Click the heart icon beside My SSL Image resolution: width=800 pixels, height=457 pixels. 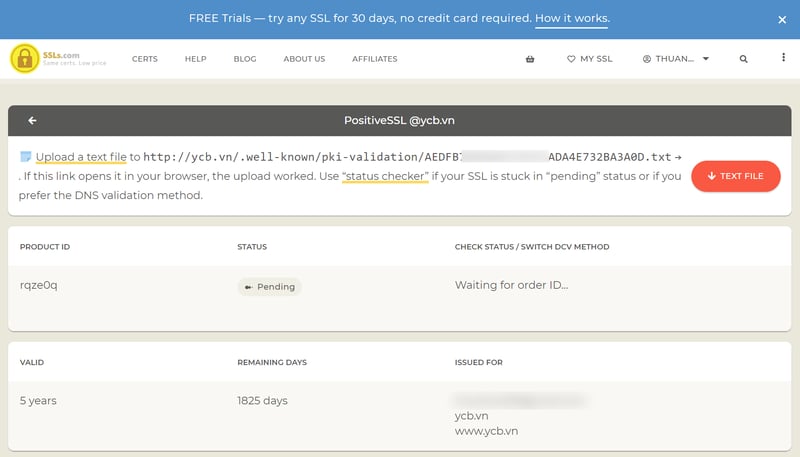[x=571, y=59]
